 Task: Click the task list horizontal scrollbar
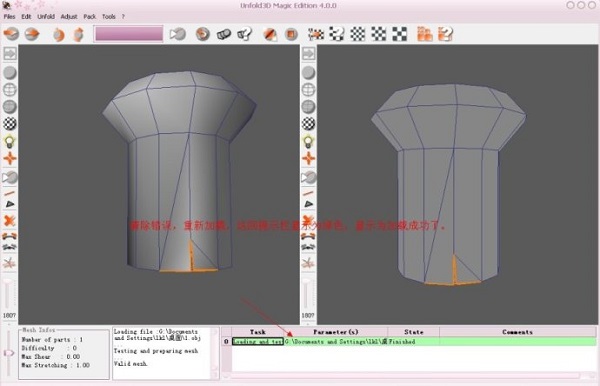tap(408, 376)
